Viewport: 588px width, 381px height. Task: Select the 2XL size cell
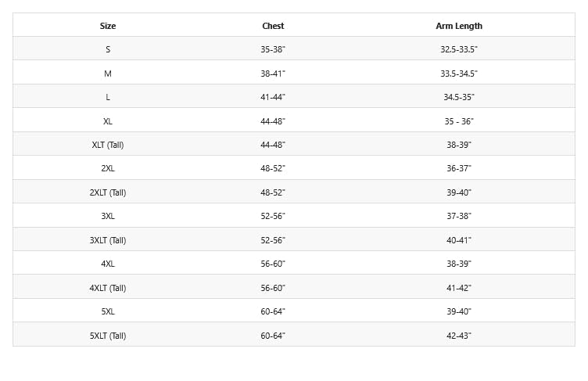108,168
